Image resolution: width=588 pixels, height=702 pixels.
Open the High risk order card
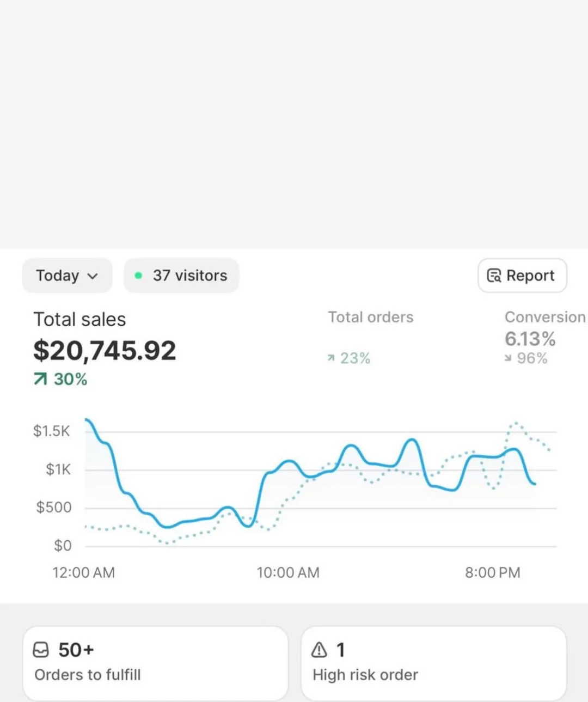[433, 663]
